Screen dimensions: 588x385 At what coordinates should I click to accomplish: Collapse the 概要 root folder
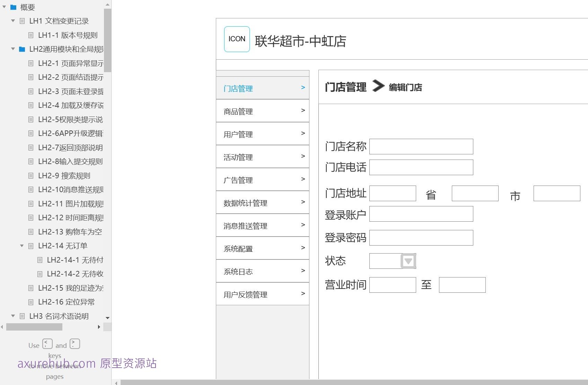(x=4, y=7)
